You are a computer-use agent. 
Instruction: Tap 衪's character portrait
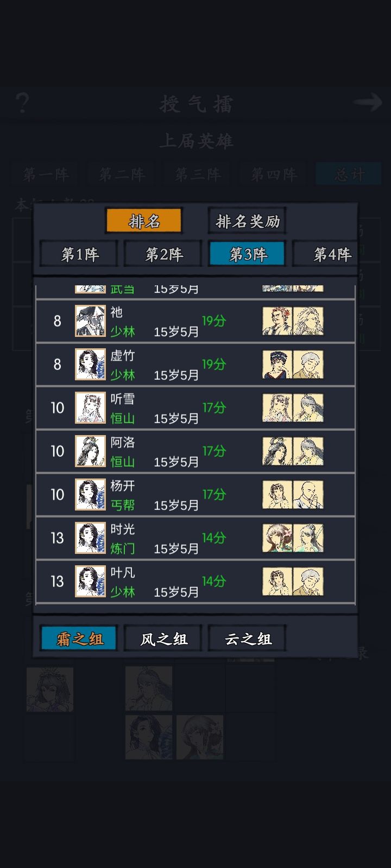(90, 321)
